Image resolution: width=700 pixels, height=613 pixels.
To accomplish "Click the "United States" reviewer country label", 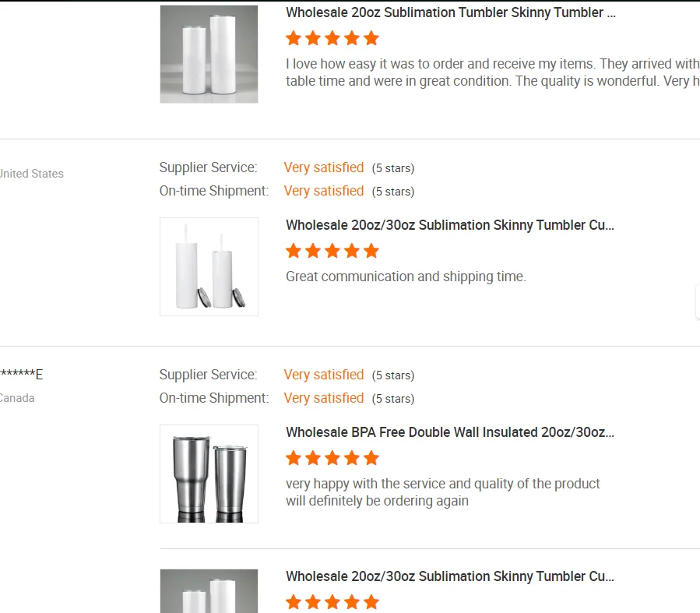I will [x=31, y=174].
